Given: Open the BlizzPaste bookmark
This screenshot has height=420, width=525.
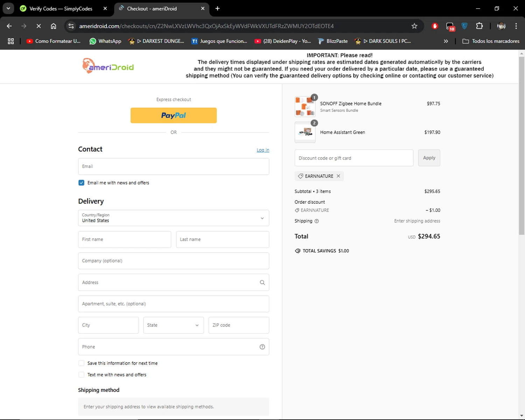Looking at the screenshot, I should (x=332, y=41).
